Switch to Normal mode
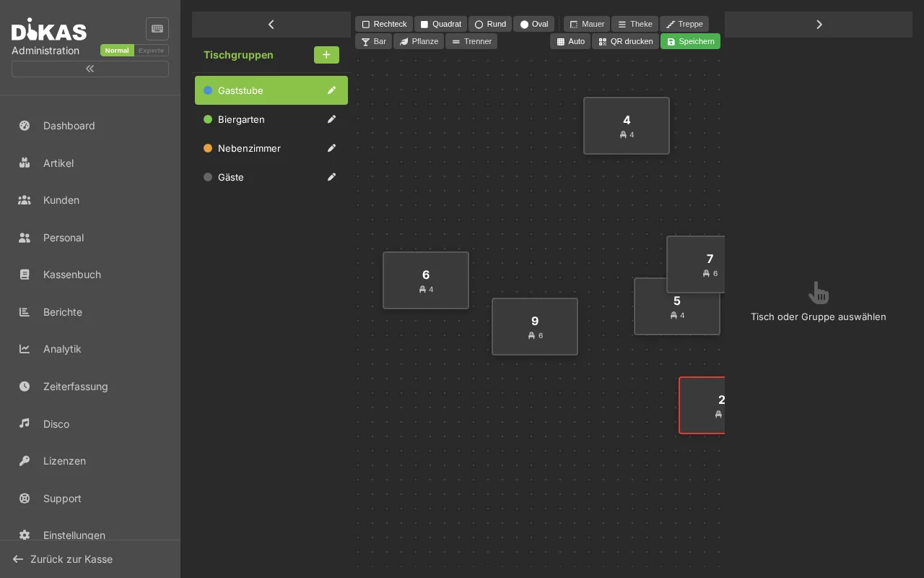This screenshot has height=578, width=924. tap(117, 51)
